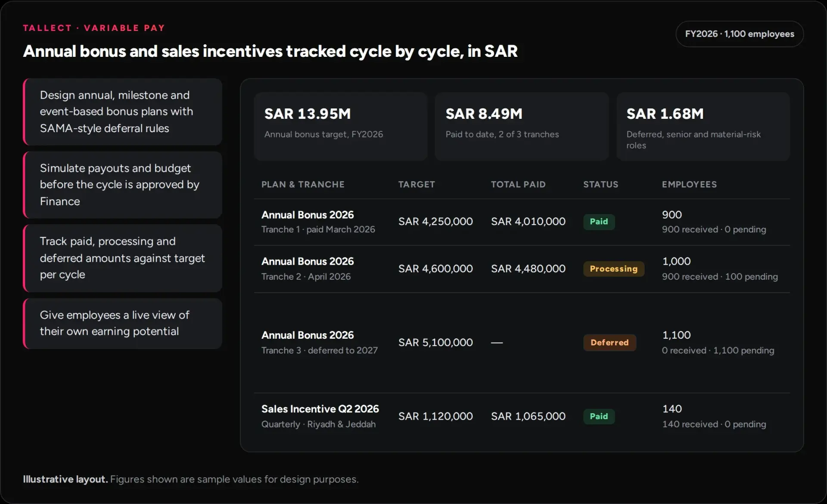The height and width of the screenshot is (504, 827).
Task: Click the TARGET column header
Action: point(417,184)
